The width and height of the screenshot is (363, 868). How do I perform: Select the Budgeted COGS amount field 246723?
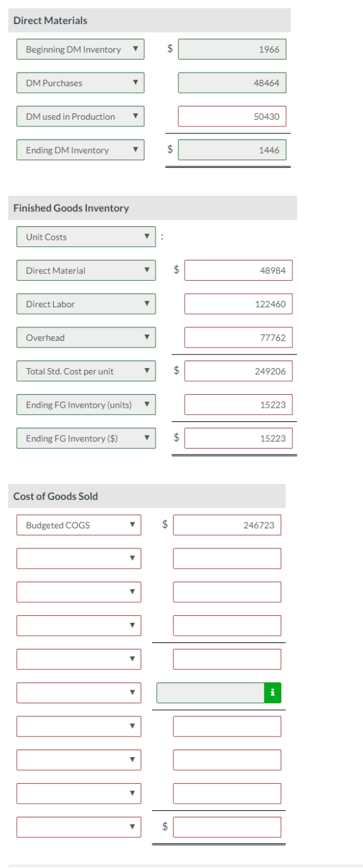227,525
